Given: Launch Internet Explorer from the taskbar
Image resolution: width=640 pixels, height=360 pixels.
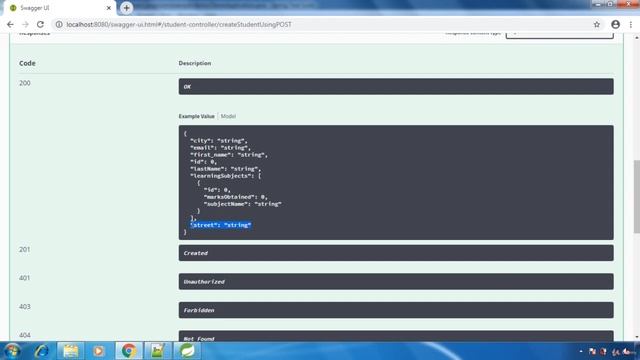Looking at the screenshot, I should [x=42, y=351].
